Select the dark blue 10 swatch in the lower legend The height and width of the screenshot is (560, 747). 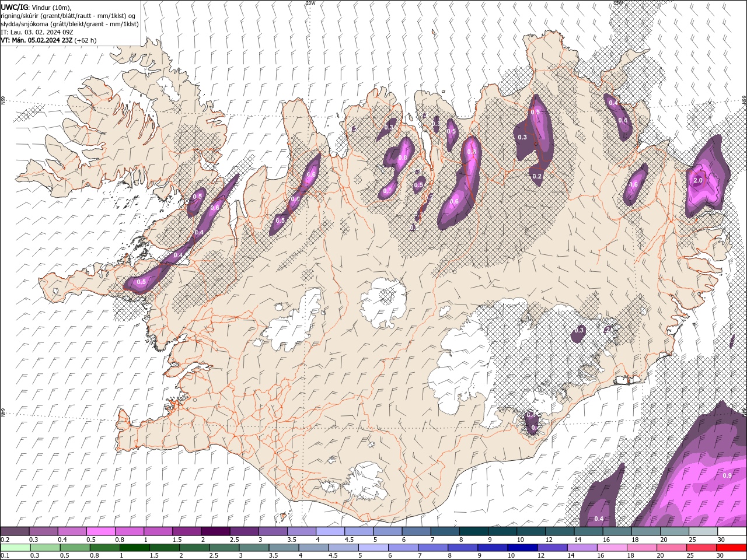522,548
